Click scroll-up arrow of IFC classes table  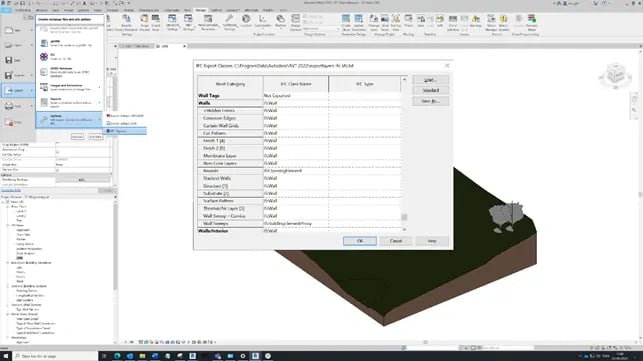tap(404, 79)
